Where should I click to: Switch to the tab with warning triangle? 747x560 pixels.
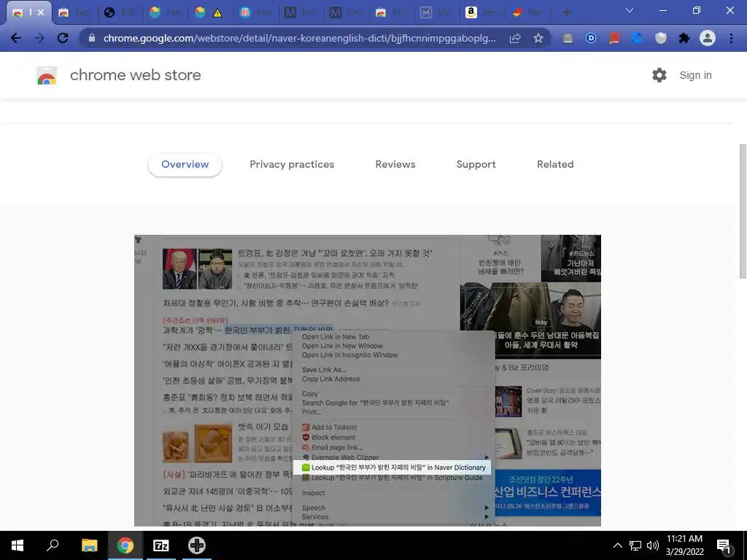point(210,12)
